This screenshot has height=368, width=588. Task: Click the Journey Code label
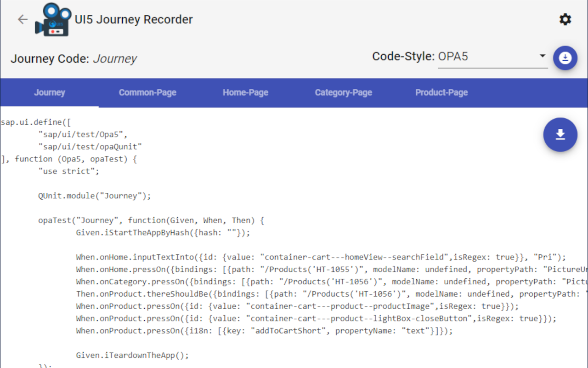(50, 58)
